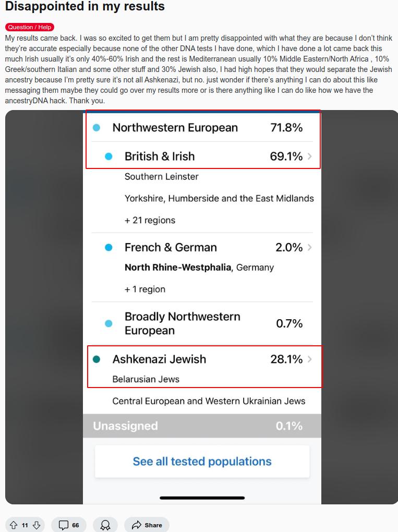
Task: Give an award to this post
Action: click(105, 525)
